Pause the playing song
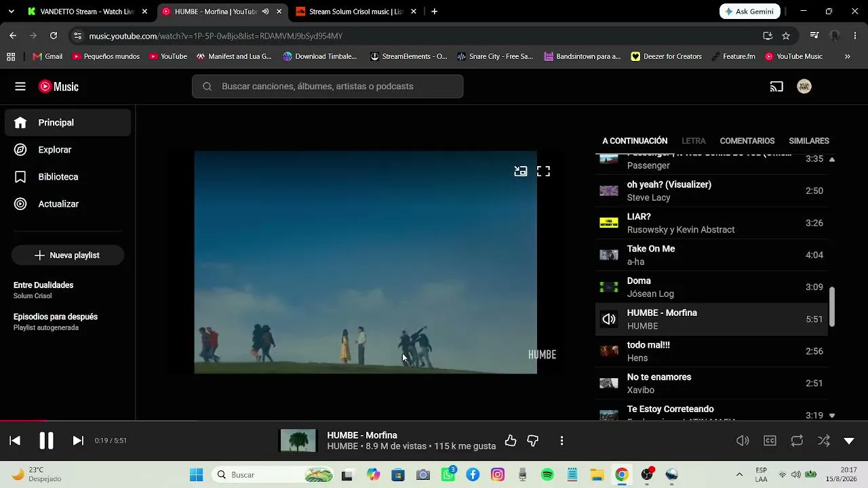 click(46, 441)
